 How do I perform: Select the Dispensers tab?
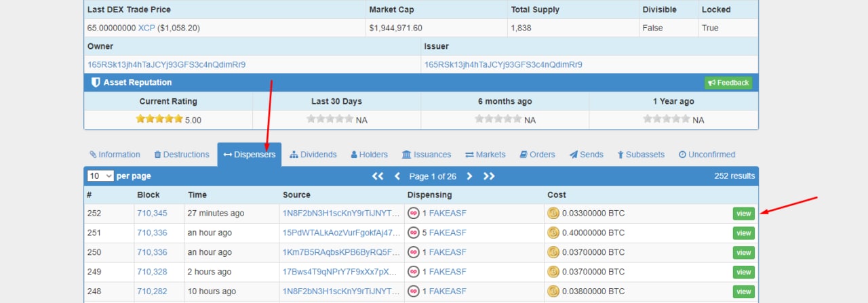[x=250, y=155]
